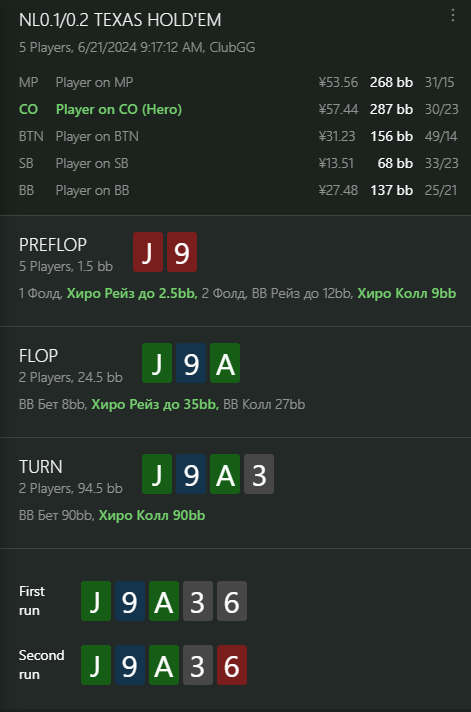Image resolution: width=471 pixels, height=712 pixels.
Task: Click the First run label
Action: (x=32, y=601)
